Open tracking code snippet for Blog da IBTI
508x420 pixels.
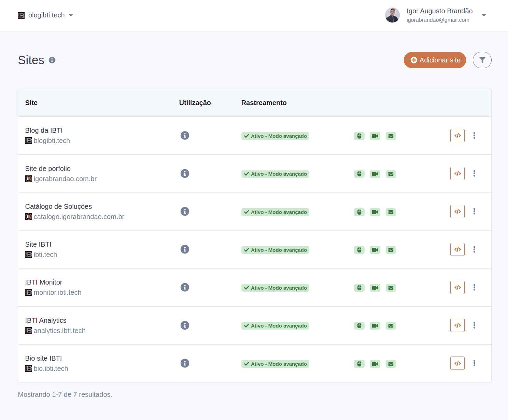click(457, 135)
